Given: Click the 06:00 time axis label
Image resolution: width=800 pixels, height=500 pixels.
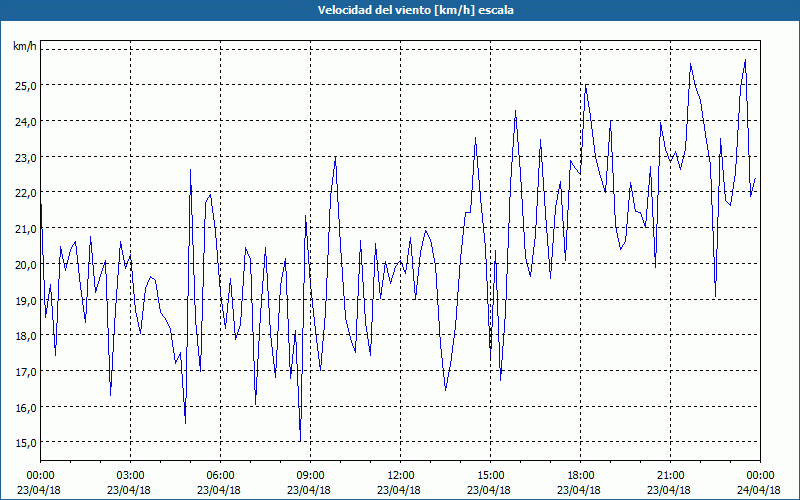Looking at the screenshot, I should [220, 476].
